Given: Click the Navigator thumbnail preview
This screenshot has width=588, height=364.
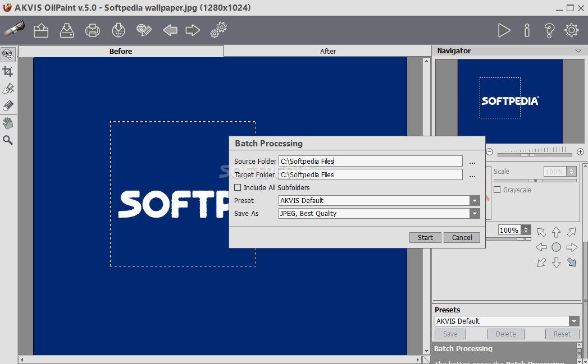Looking at the screenshot, I should (510, 101).
